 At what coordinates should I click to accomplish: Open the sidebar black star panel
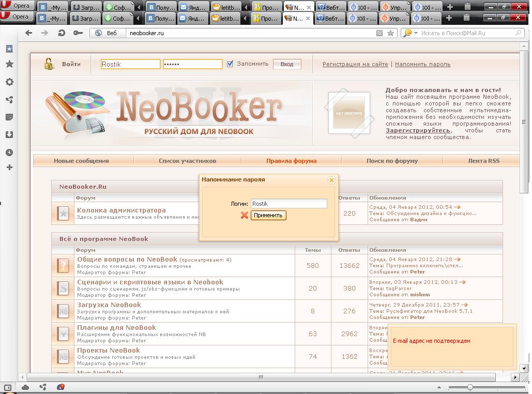(9, 64)
